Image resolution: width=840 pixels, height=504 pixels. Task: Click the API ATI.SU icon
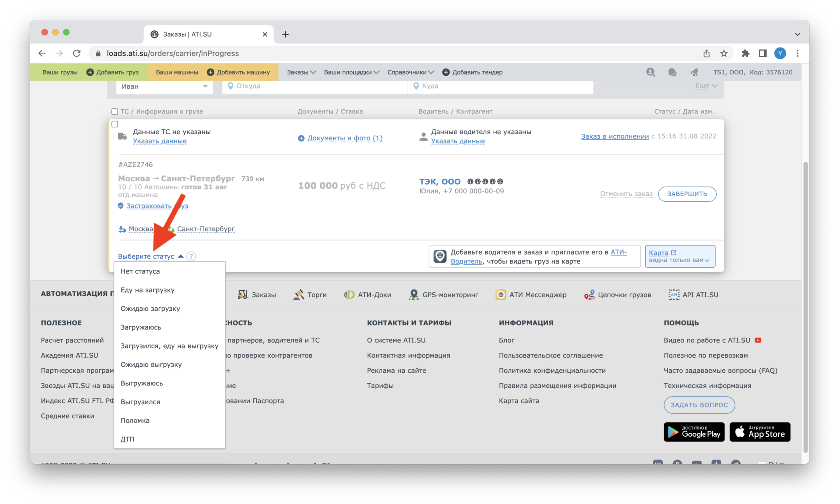[x=674, y=295]
